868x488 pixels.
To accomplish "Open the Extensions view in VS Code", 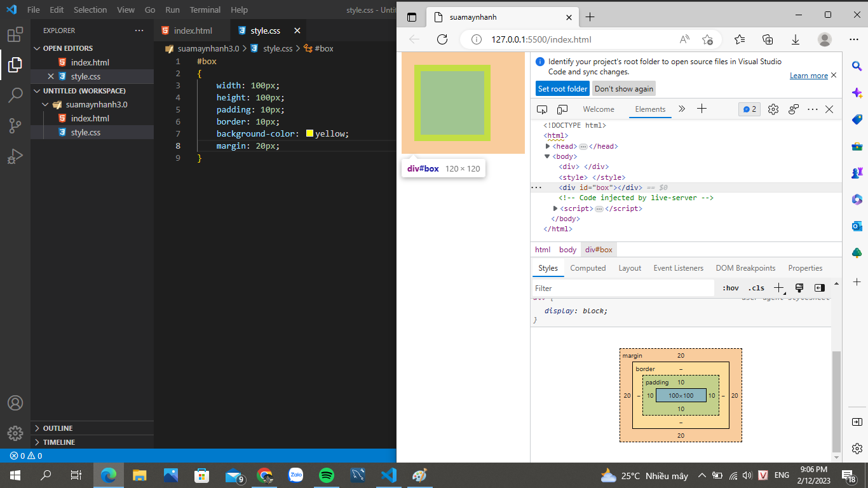I will coord(15,34).
